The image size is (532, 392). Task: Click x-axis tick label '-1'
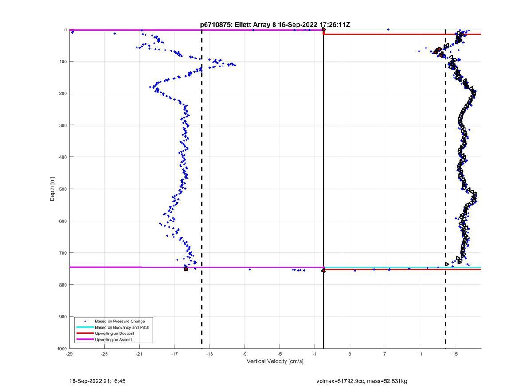tap(315, 354)
